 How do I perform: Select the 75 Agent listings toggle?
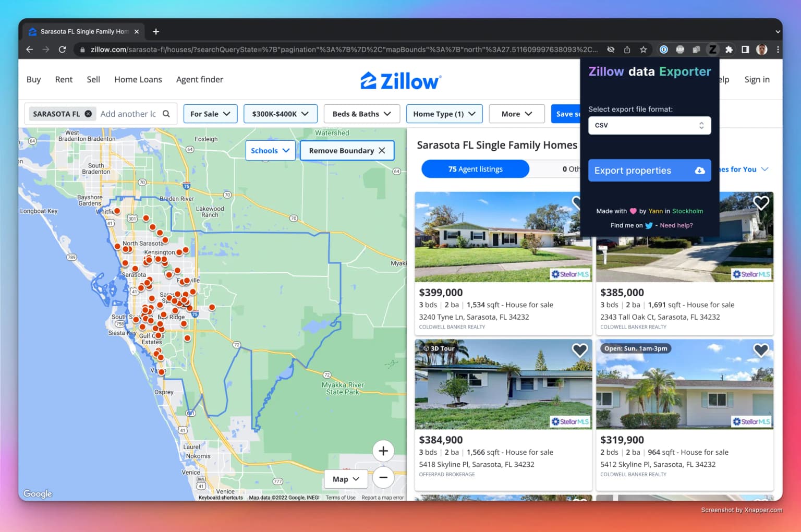475,169
